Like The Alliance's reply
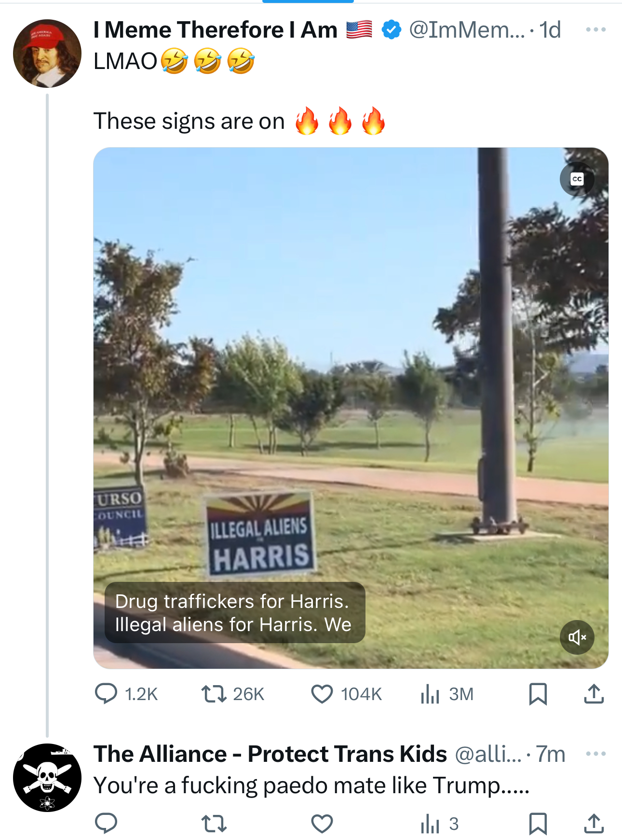 pos(322,823)
